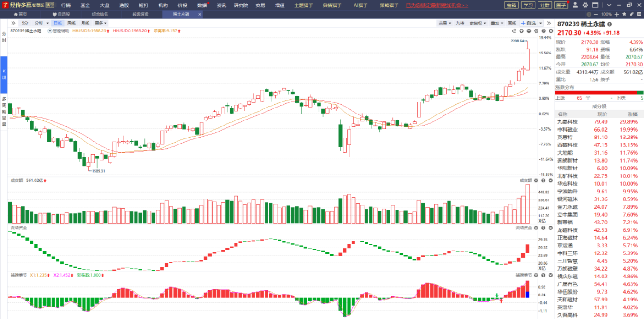Add to watchlist with +自选 button
This screenshot has height=319, width=644.
(528, 23)
